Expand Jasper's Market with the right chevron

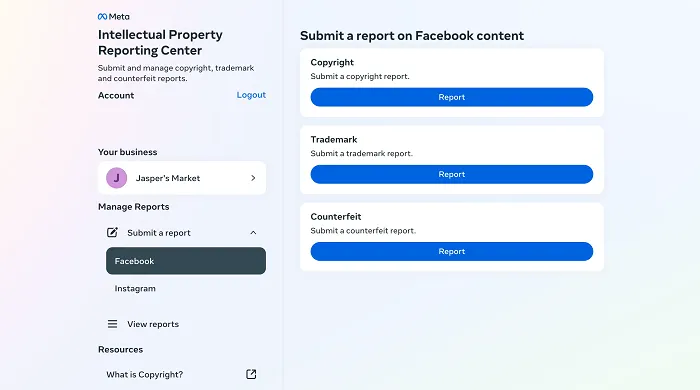pyautogui.click(x=253, y=178)
